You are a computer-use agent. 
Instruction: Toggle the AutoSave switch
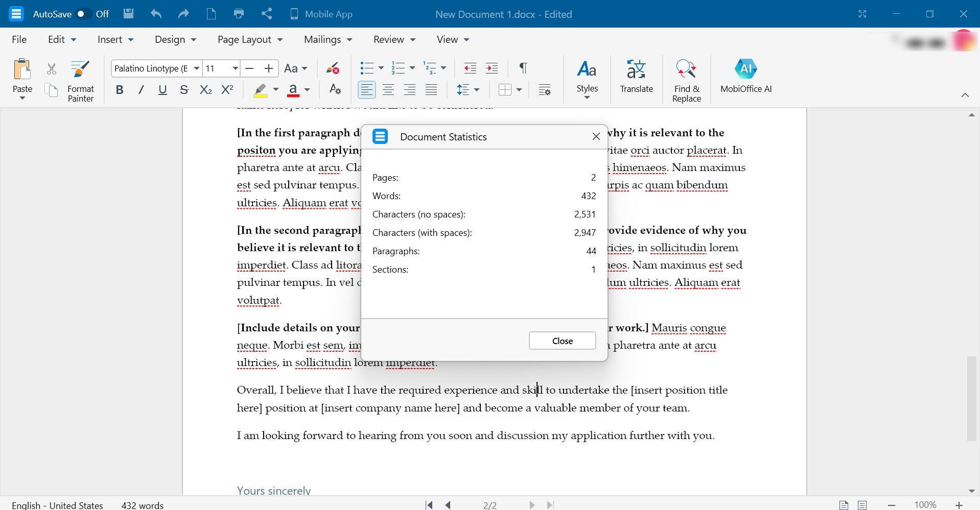click(84, 14)
